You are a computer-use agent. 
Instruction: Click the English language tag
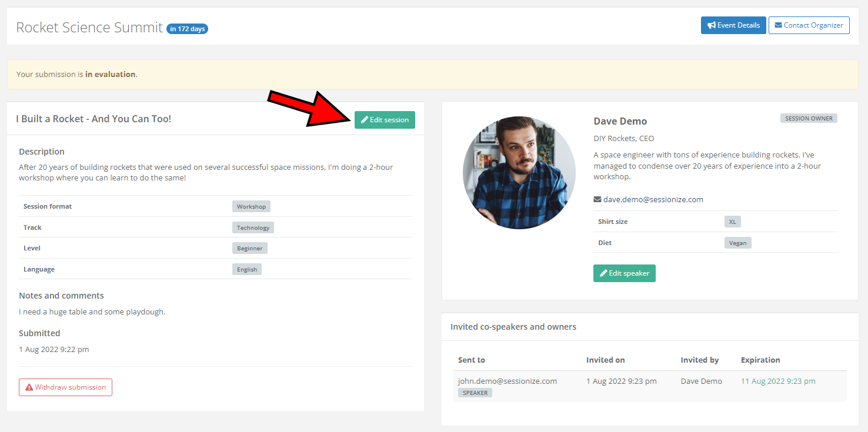pos(247,270)
